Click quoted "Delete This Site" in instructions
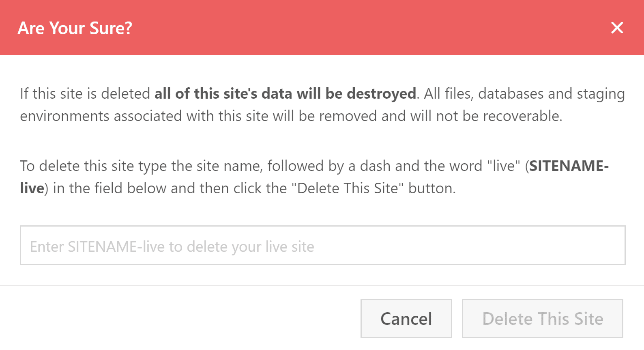Screen dimensions: 644x350 point(348,188)
